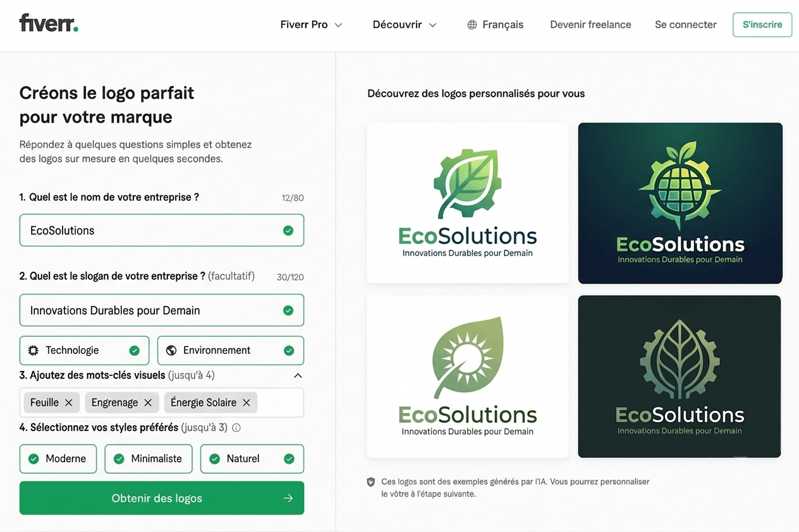Focus the company name input field
Viewport: 799px width, 532px height.
click(x=162, y=230)
